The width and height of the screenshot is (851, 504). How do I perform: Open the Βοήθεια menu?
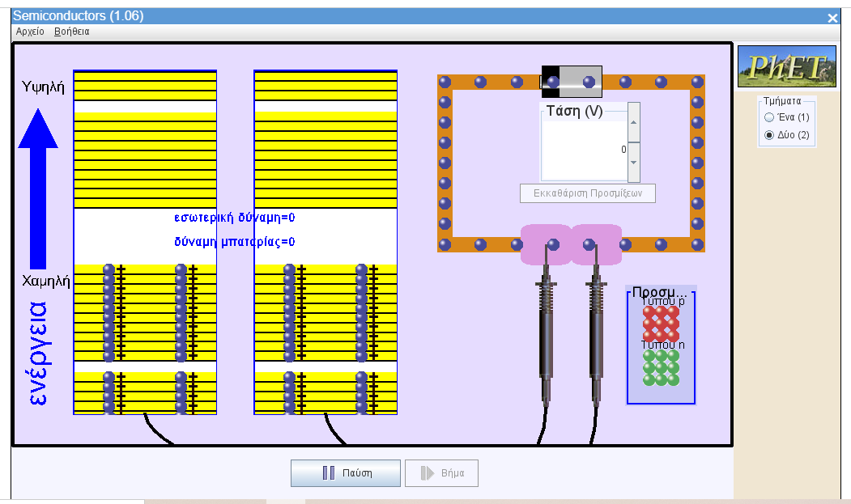[x=71, y=32]
